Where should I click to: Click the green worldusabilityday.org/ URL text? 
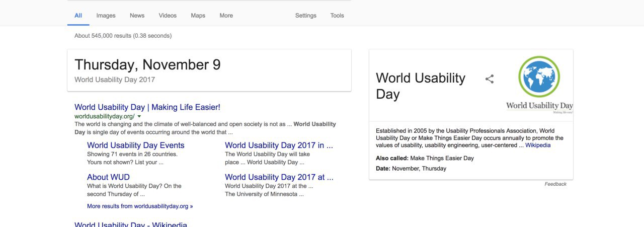pyautogui.click(x=105, y=116)
